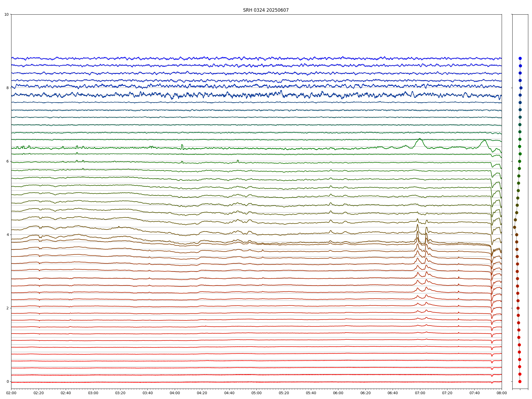Click the 05:00 time axis label
The width and height of the screenshot is (532, 399).
point(256,393)
